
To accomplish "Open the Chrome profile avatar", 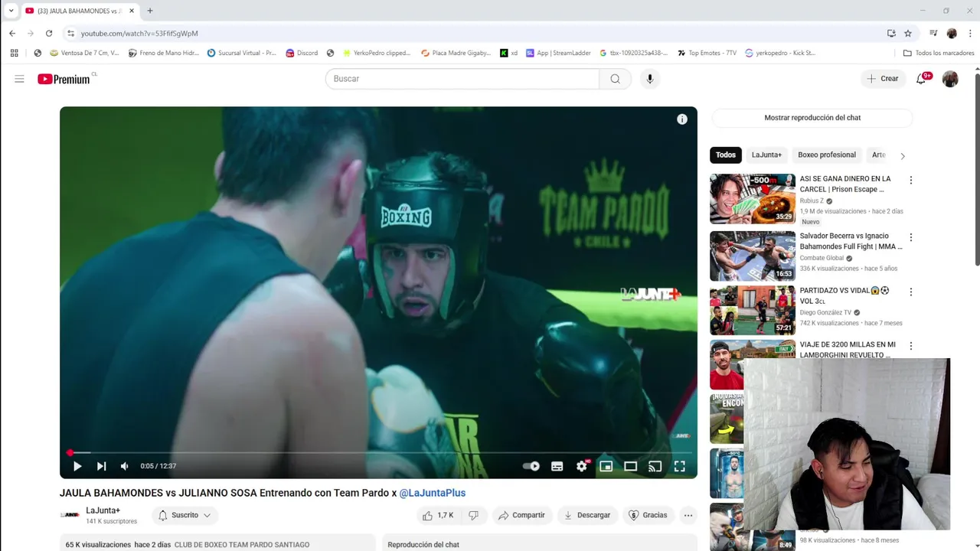I will [x=952, y=33].
